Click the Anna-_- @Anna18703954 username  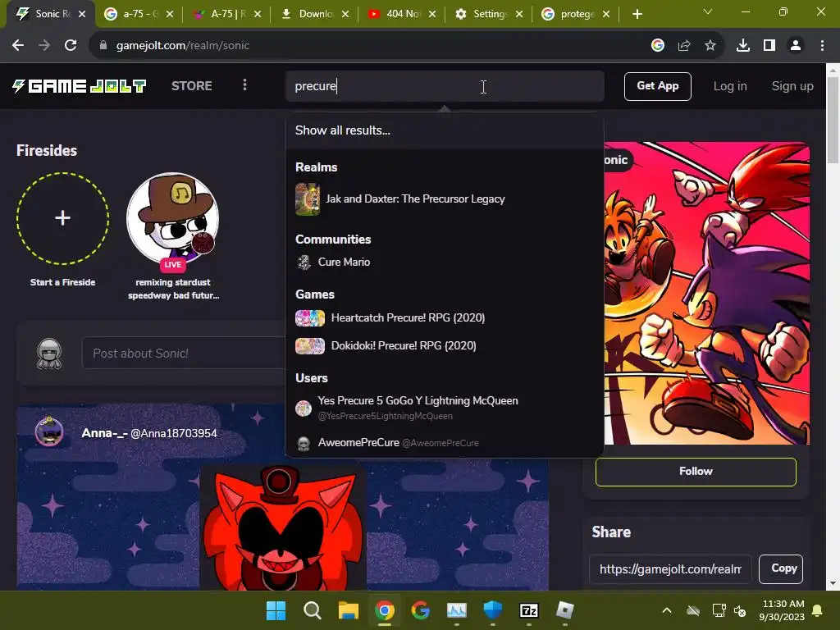click(x=149, y=433)
